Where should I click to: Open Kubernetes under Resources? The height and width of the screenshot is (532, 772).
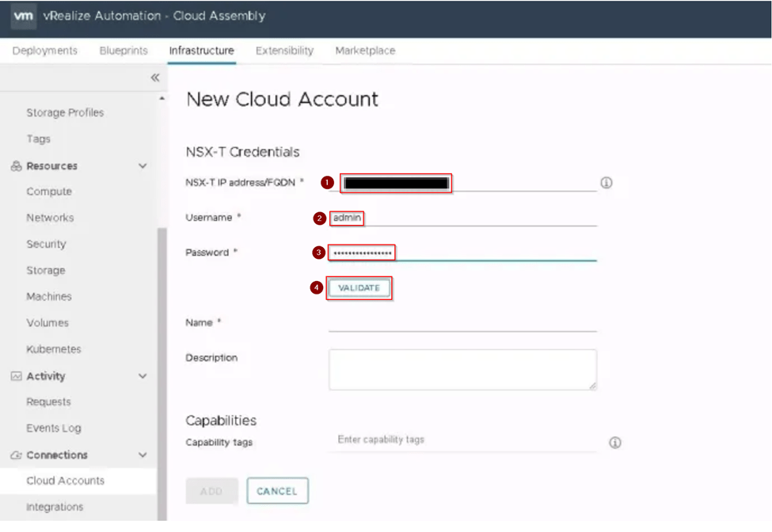tap(54, 349)
